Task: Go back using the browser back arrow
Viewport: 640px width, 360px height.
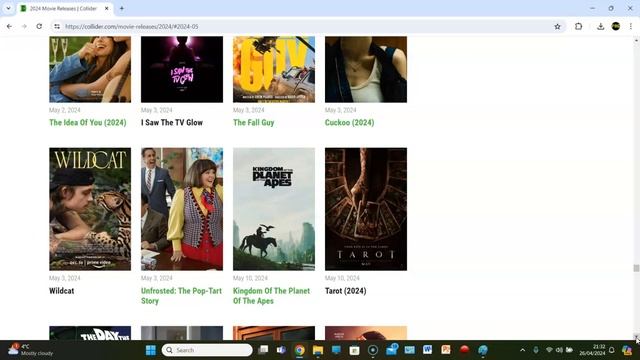Action: (9, 26)
